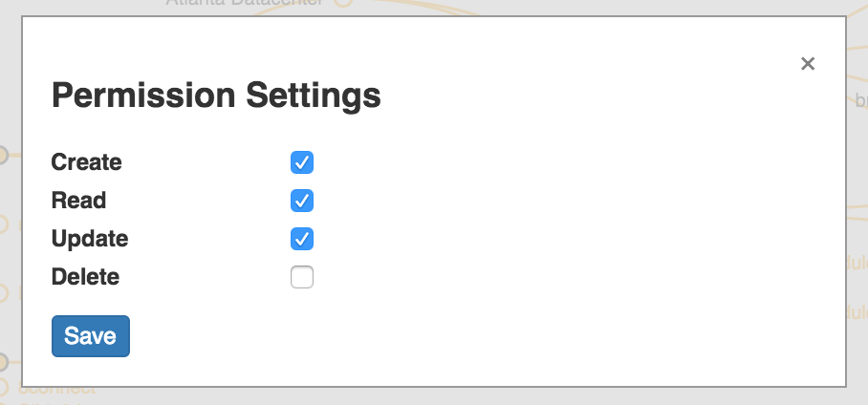Disable the Read permission checkbox

click(302, 201)
